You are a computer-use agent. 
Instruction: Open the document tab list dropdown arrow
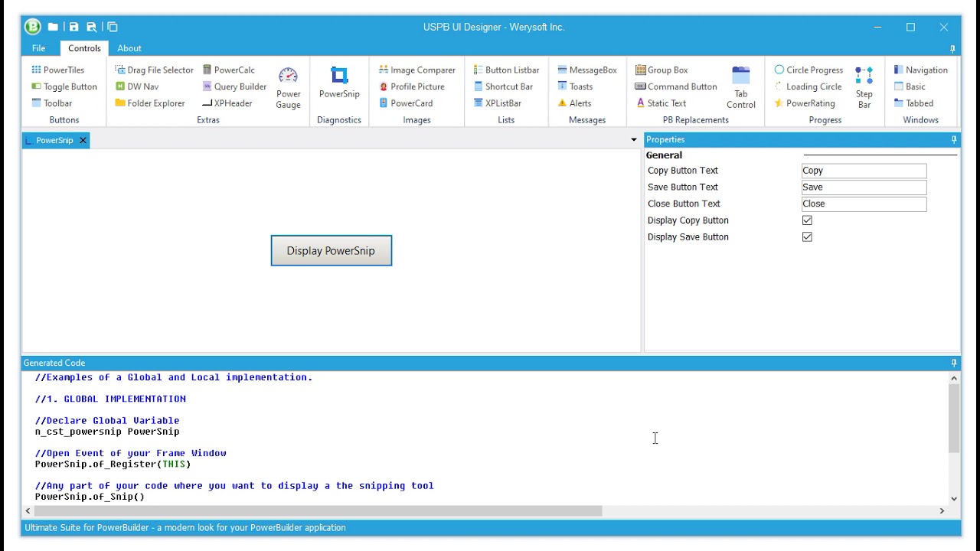pos(633,140)
